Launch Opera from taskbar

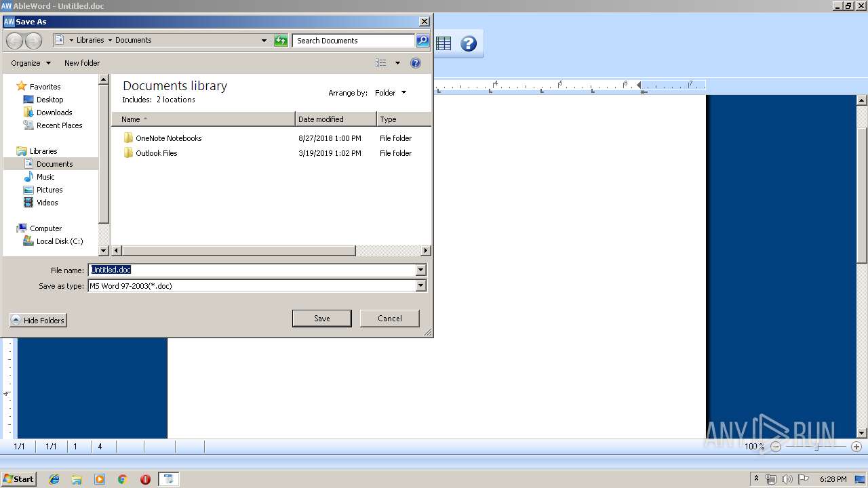(x=145, y=479)
